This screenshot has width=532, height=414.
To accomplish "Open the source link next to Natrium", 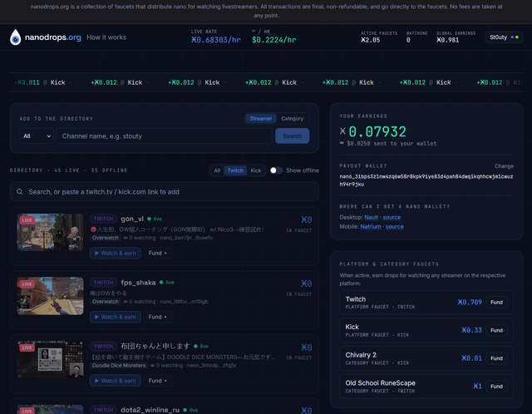I will click(x=395, y=226).
